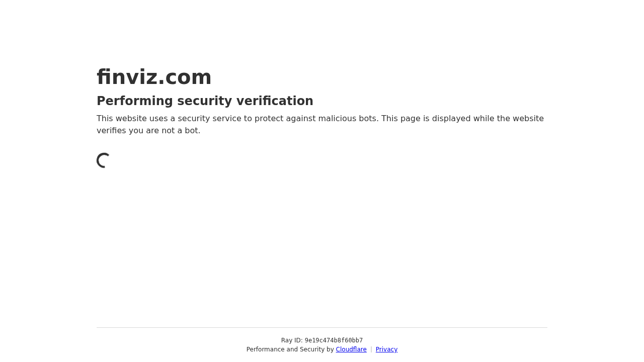Click the finviz.com heading
Screen dimensions: 644x362
(154, 77)
